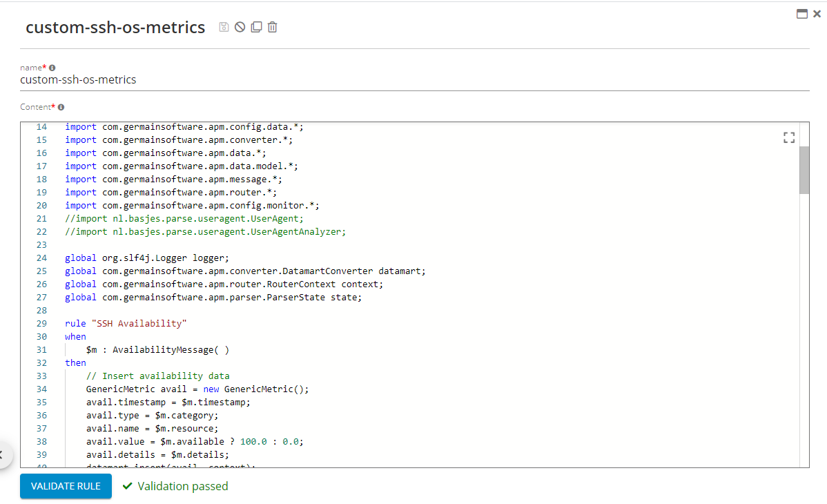Image resolution: width=827 pixels, height=504 pixels.
Task: Click the info icon next to Content label
Action: click(x=61, y=107)
